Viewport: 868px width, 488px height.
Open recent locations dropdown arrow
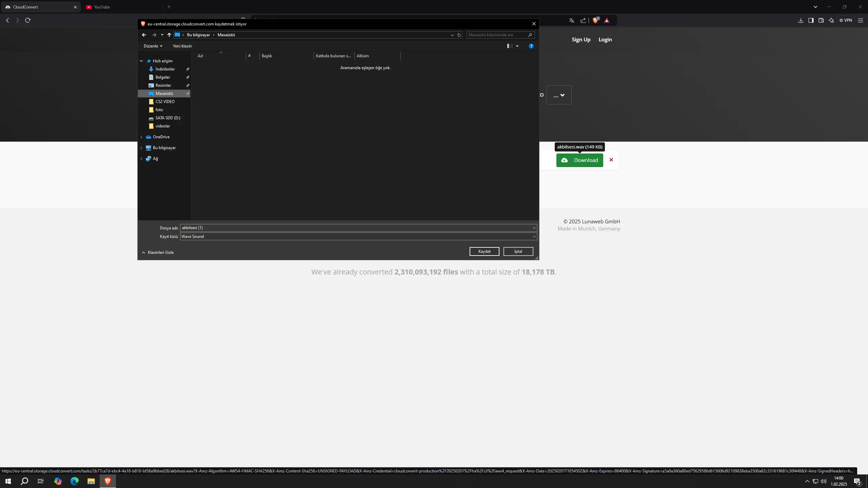(162, 35)
